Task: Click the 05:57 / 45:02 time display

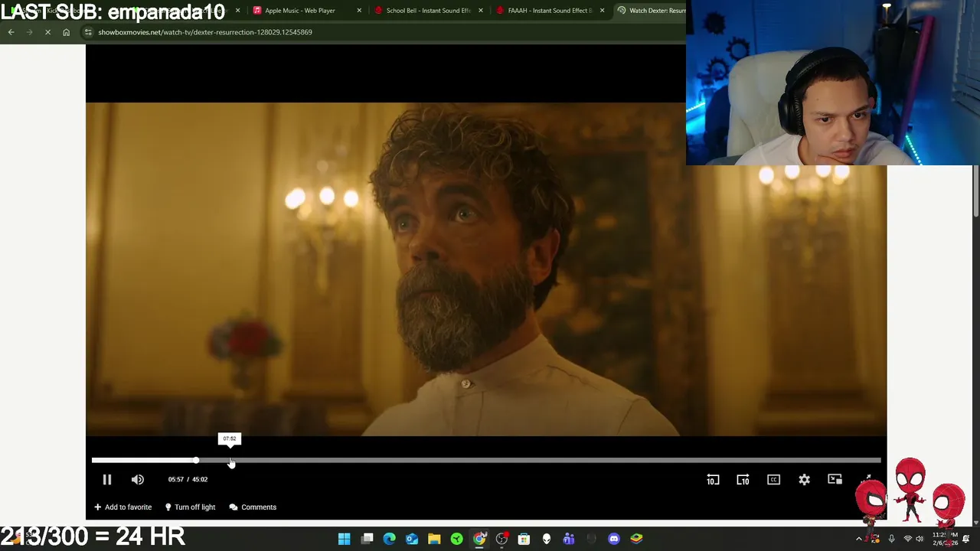Action: 188,479
